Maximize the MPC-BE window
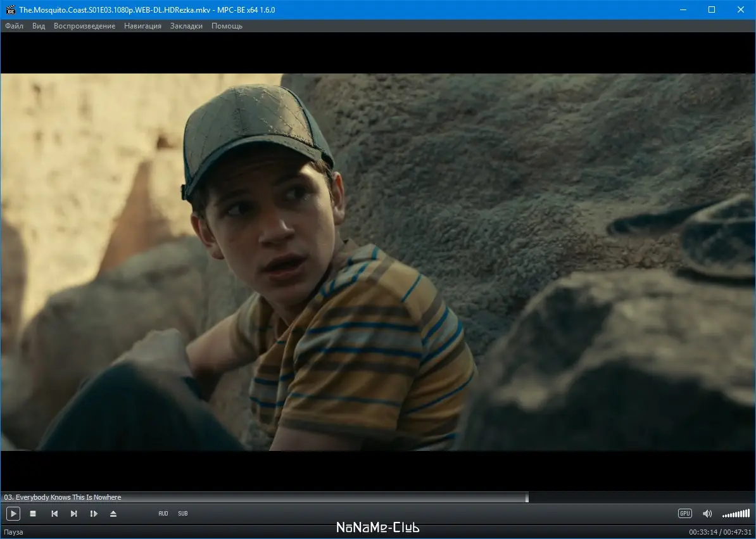This screenshot has height=539, width=756. click(712, 10)
